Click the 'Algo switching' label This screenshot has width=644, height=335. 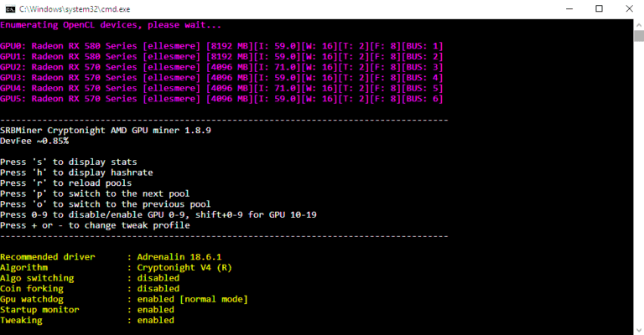point(37,278)
